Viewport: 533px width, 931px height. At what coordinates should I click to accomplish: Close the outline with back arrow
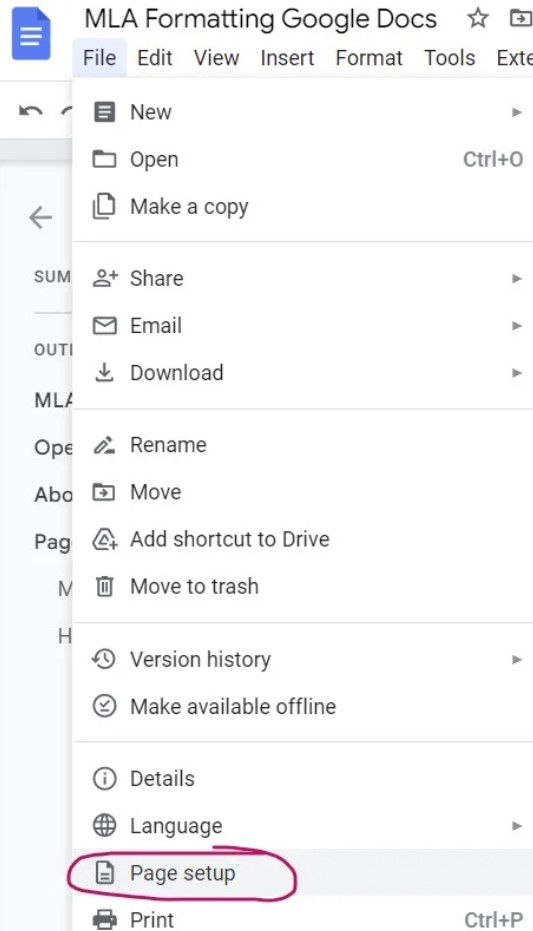(x=41, y=217)
